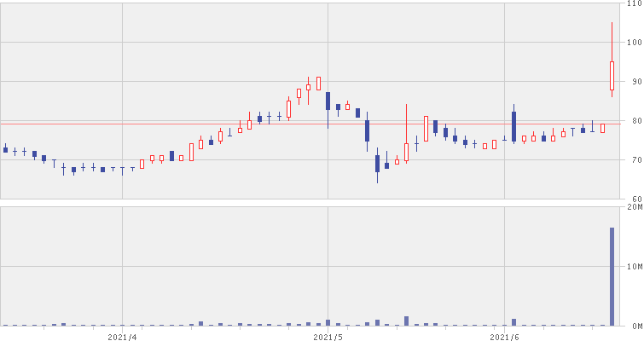The width and height of the screenshot is (644, 341).
Task: Click the 20M volume axis label
Action: (x=634, y=207)
